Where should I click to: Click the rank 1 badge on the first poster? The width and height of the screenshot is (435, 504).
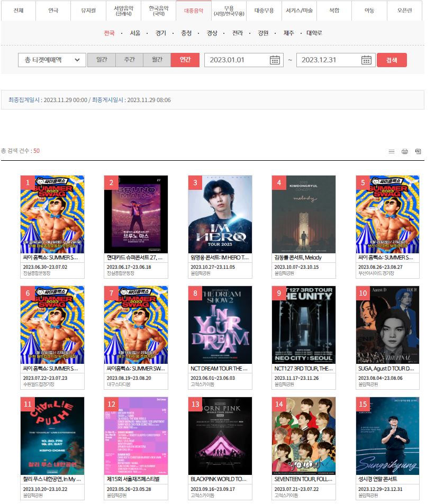(x=28, y=183)
